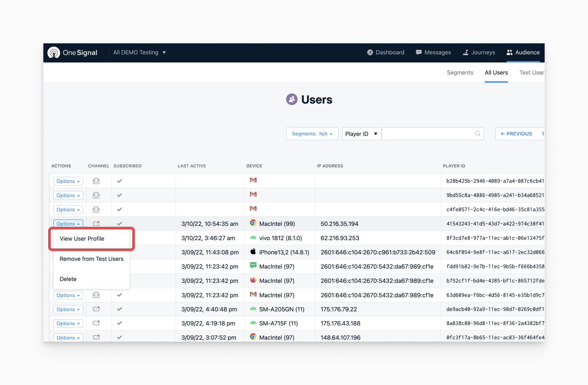
Task: Open Options for player b28b425b row
Action: (68, 181)
